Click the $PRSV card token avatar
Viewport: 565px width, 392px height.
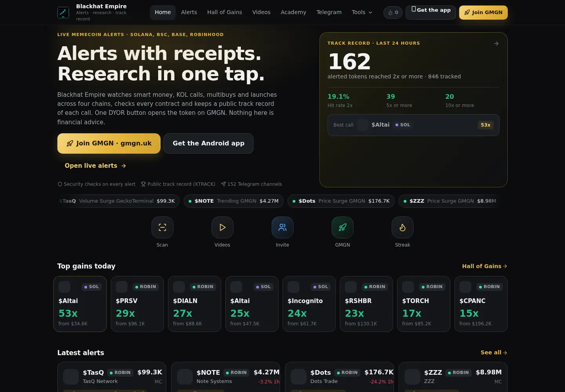pos(122,287)
